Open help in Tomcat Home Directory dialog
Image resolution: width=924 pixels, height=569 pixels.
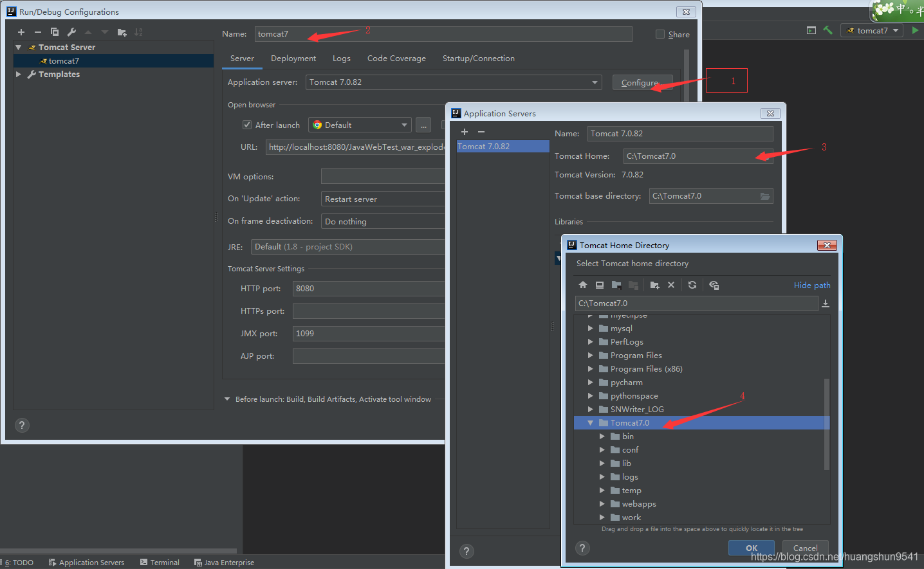582,548
